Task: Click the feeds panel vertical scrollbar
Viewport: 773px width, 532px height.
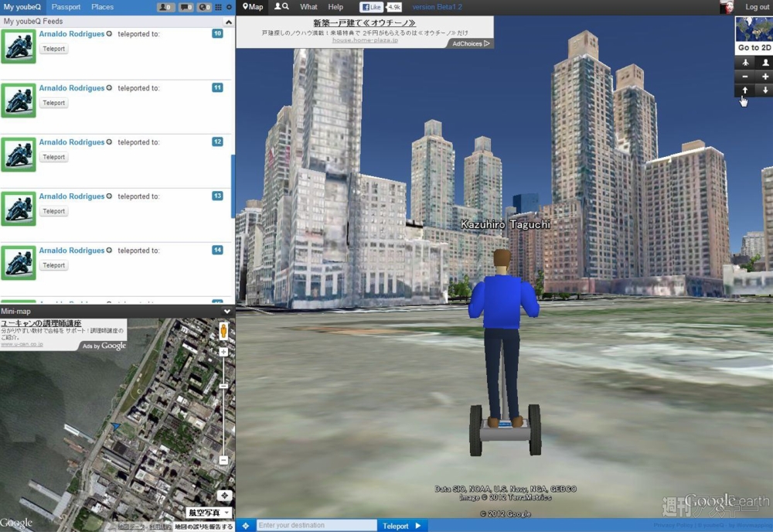Action: [x=233, y=186]
